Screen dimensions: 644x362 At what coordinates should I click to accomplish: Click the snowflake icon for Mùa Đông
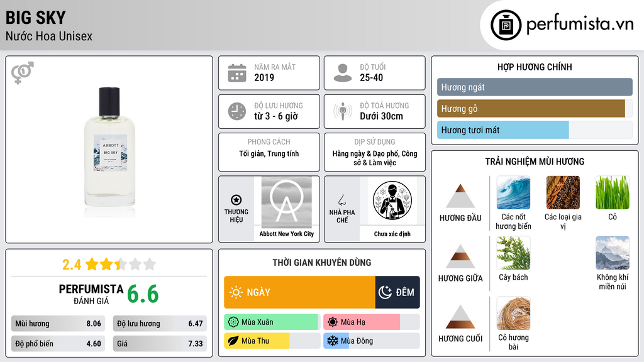333,341
